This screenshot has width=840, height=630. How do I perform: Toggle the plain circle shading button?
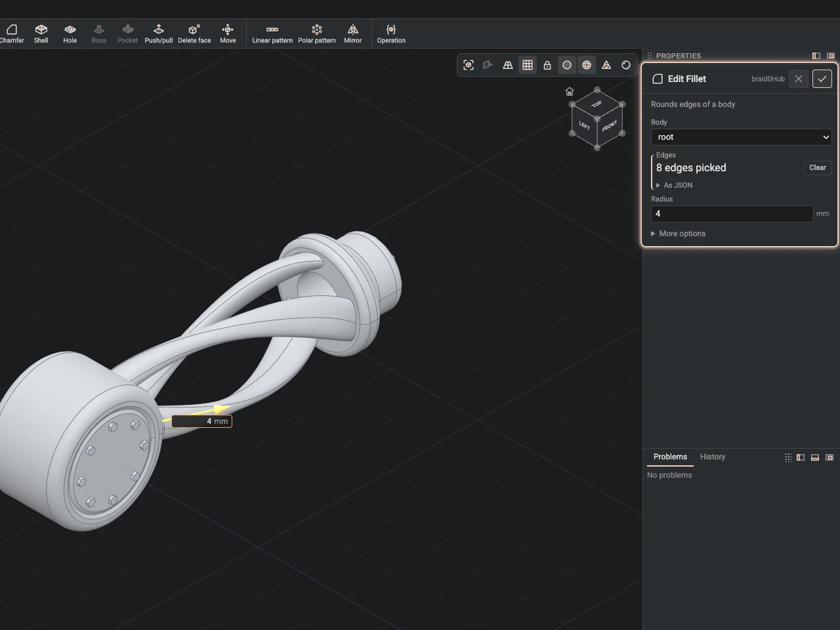click(567, 65)
